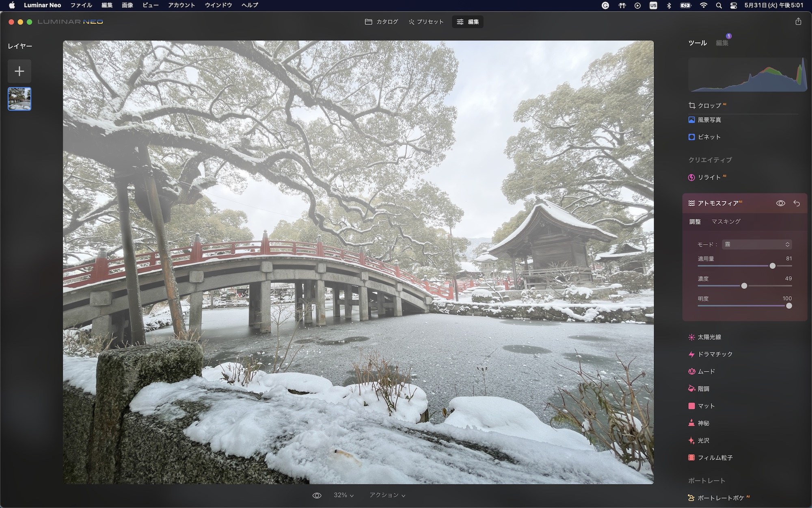Reset Atmosphere tool with the undo arrow
Viewport: 812px width, 508px height.
pos(797,203)
